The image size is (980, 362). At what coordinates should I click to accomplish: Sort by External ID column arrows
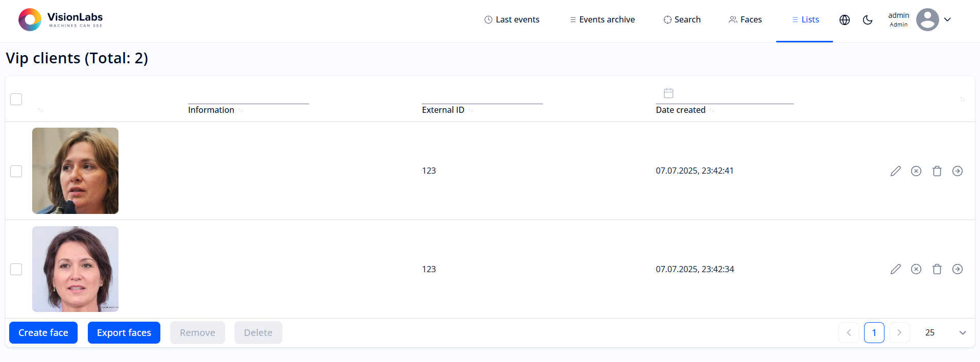[471, 110]
